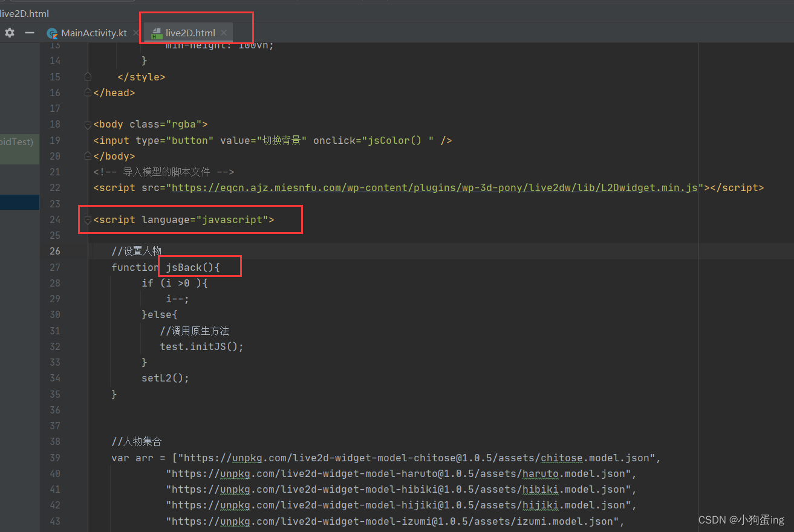Click the comment //人物集合
The image size is (794, 532).
[x=137, y=441]
